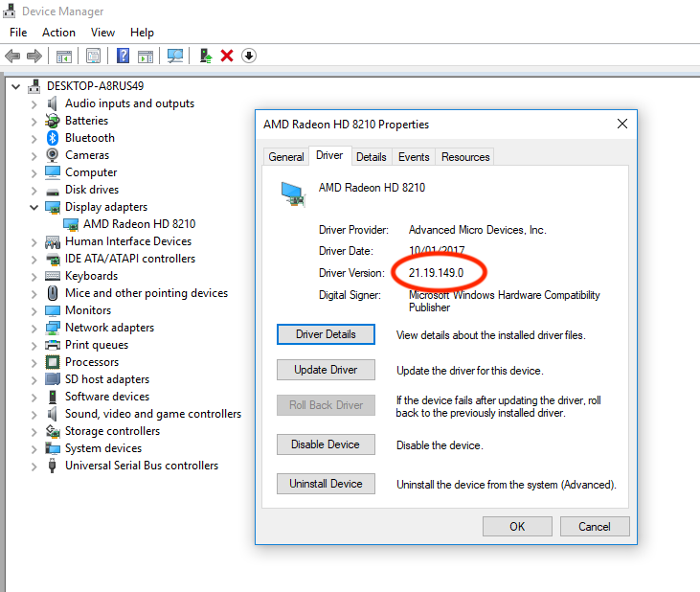Viewport: 700px width, 592px height.
Task: Click the Disable Device button
Action: (326, 444)
